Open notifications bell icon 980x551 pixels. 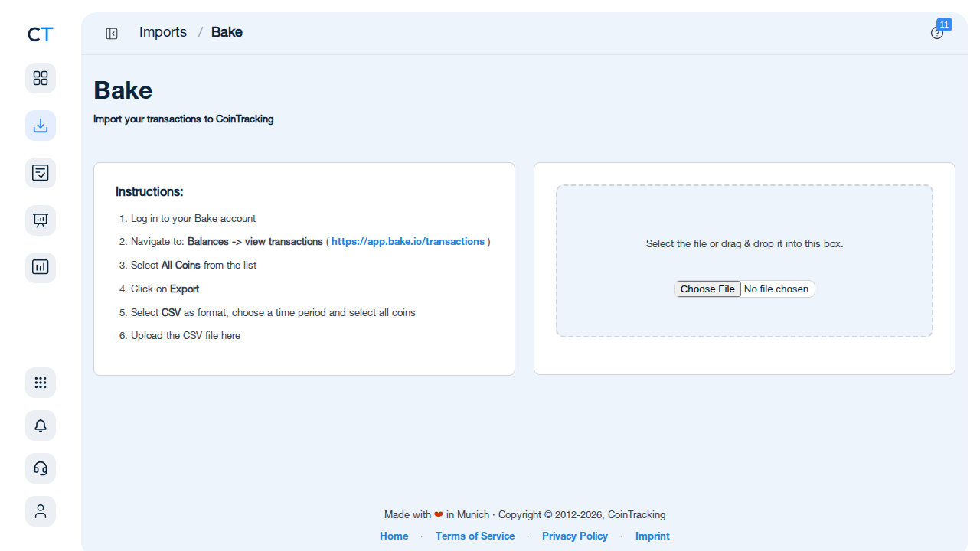[41, 425]
